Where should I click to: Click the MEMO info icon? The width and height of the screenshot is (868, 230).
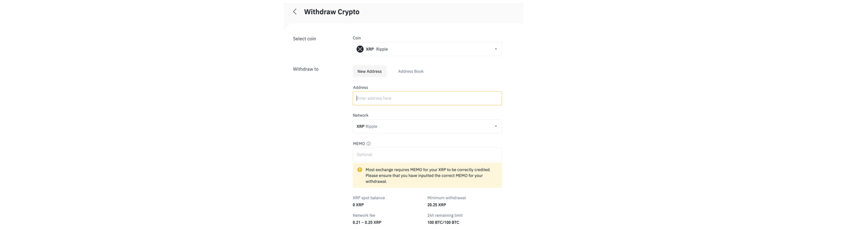(x=369, y=144)
